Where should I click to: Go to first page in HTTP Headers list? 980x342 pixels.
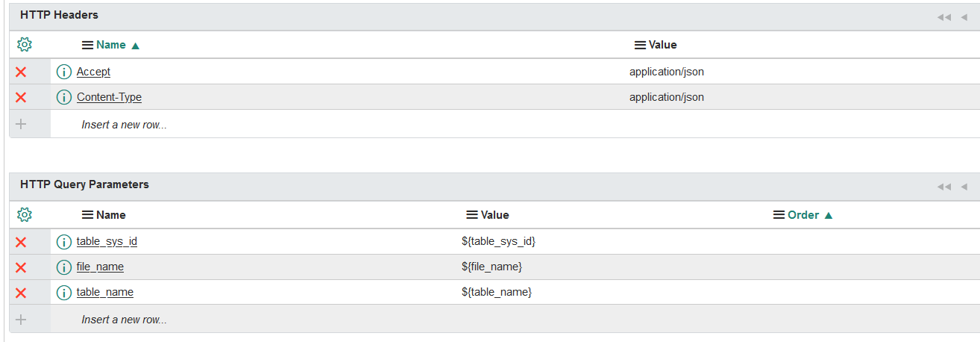[944, 16]
